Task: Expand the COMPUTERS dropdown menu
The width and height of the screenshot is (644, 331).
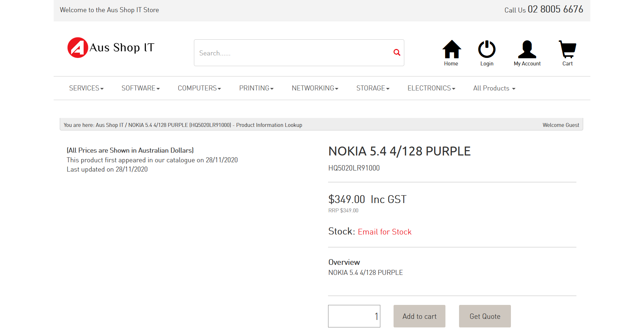Action: pyautogui.click(x=199, y=88)
